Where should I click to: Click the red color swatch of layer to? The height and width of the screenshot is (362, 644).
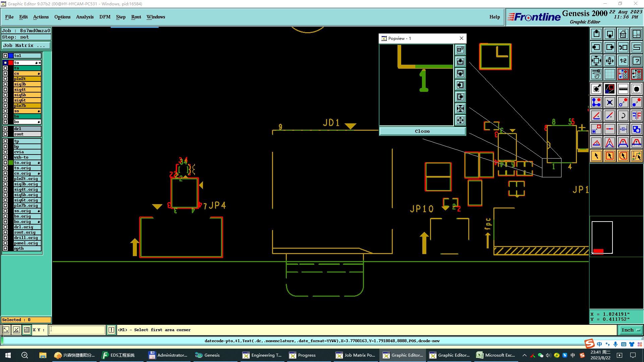pyautogui.click(x=11, y=63)
